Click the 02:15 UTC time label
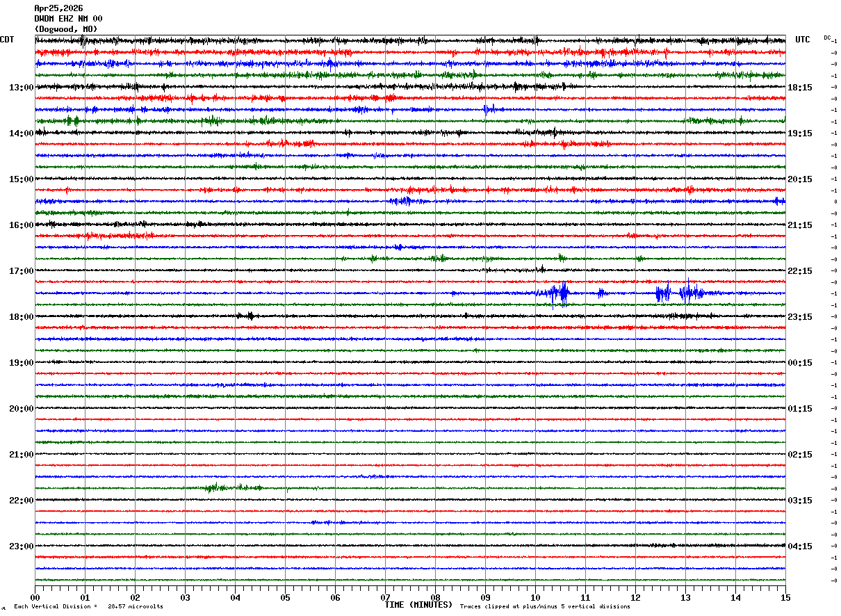This screenshot has width=841, height=616. pos(800,455)
